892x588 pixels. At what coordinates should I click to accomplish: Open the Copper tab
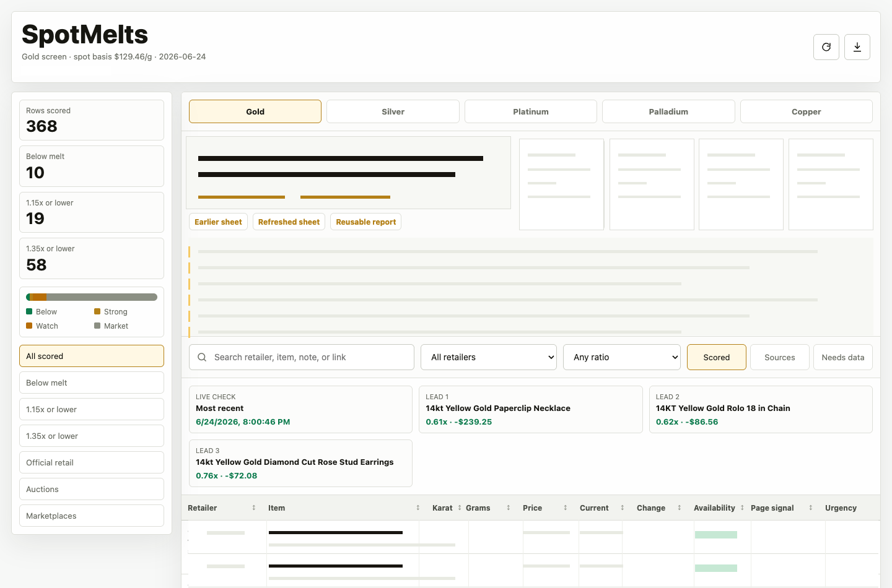807,111
